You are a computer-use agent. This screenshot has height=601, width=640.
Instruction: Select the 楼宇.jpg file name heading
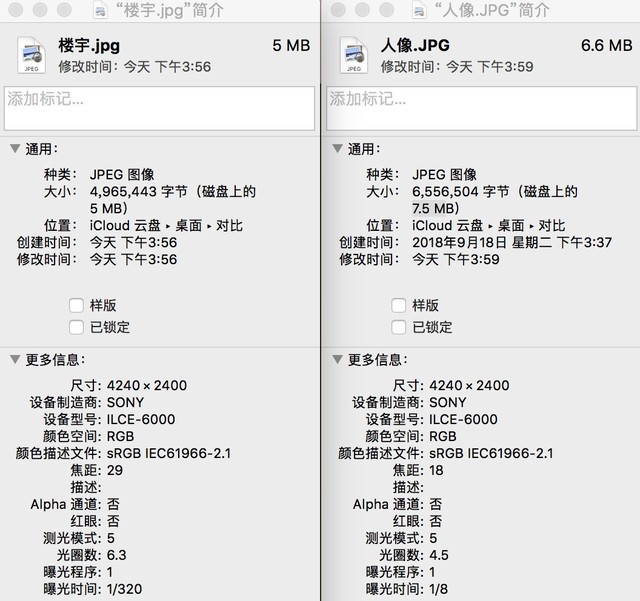(x=89, y=45)
